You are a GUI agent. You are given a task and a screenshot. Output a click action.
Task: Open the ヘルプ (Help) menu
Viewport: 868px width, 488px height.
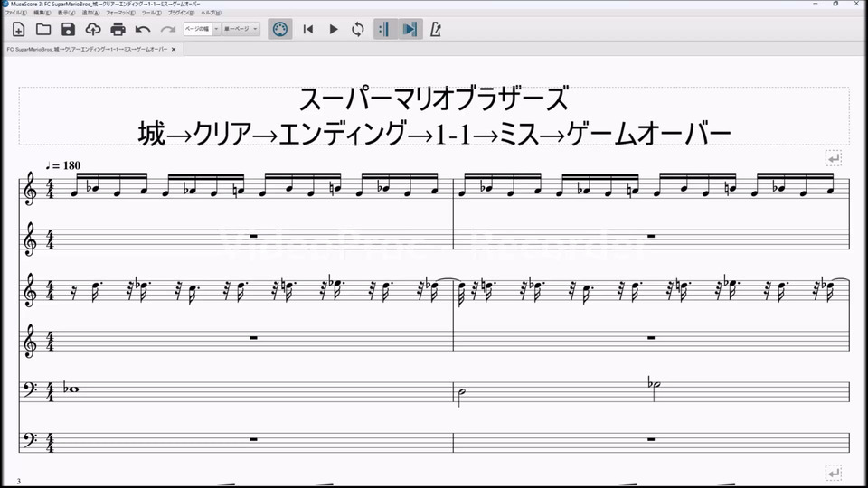pyautogui.click(x=211, y=13)
